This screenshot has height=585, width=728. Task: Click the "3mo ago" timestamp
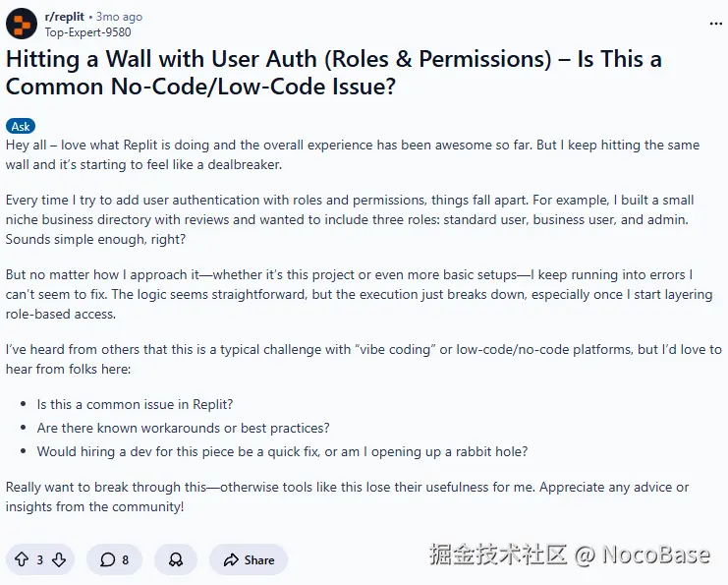click(120, 17)
